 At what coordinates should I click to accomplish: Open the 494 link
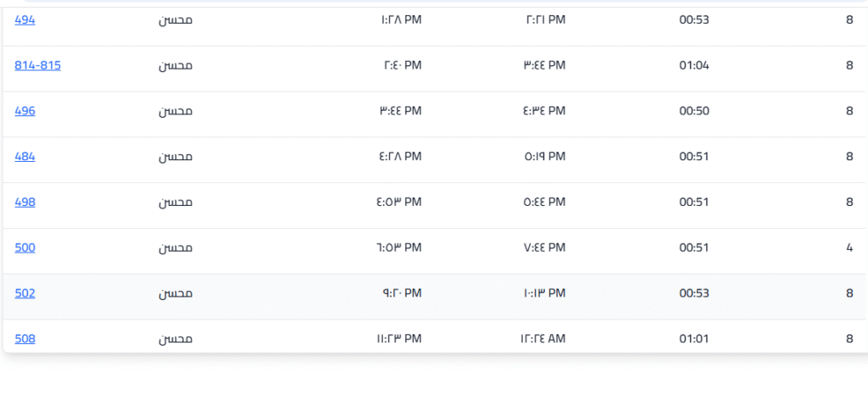tap(25, 19)
